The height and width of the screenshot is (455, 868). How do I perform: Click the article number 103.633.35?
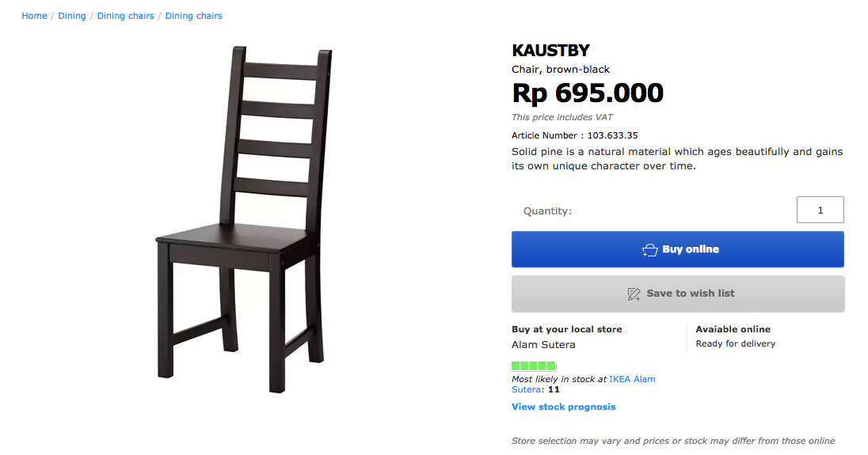coord(612,135)
